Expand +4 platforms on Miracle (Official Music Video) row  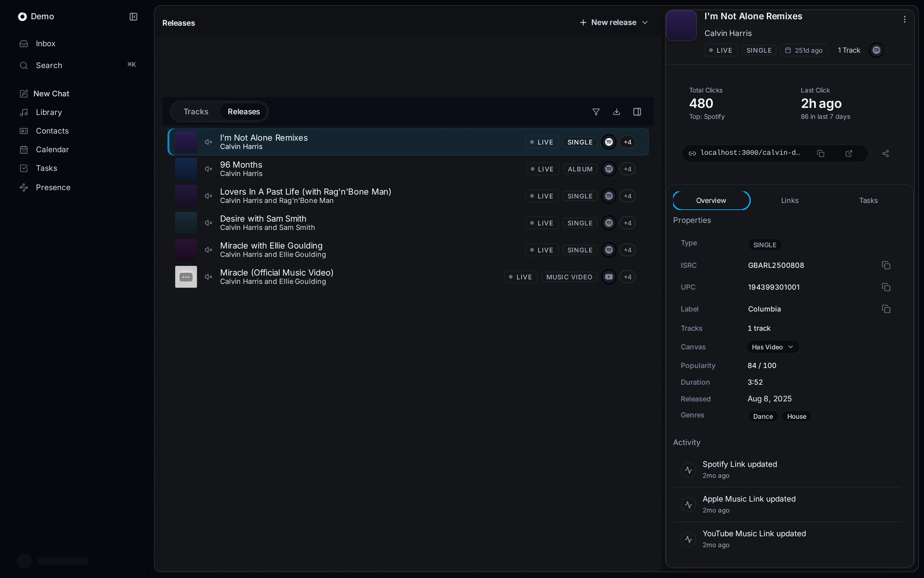point(627,277)
